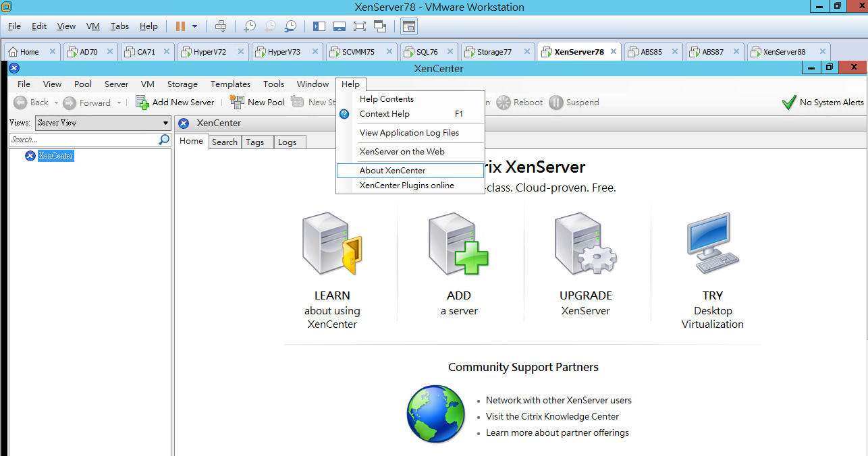Switch to the ABS85 virtual machine tab
This screenshot has height=456, width=868.
(652, 52)
